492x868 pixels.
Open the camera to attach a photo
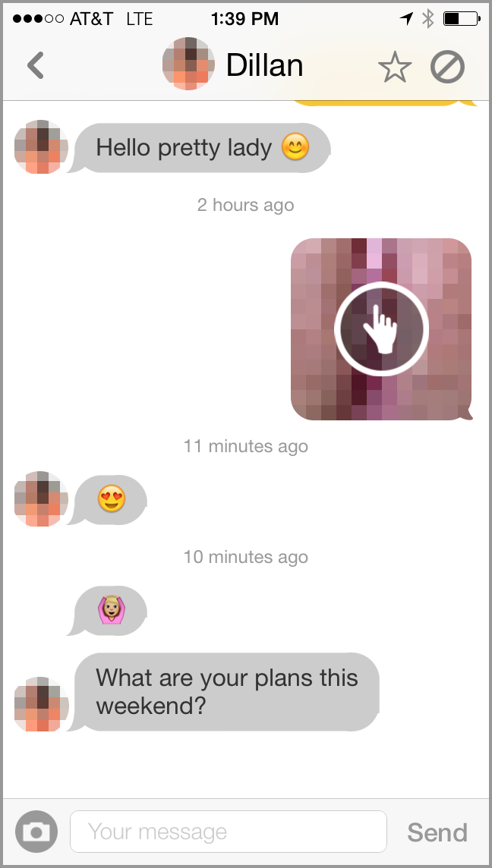coord(36,832)
